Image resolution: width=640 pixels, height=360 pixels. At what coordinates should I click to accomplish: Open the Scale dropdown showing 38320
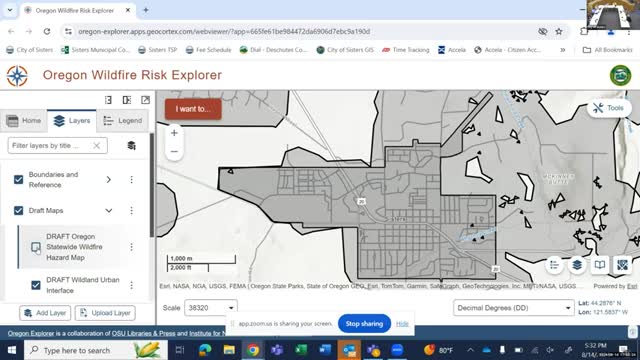tap(211, 308)
